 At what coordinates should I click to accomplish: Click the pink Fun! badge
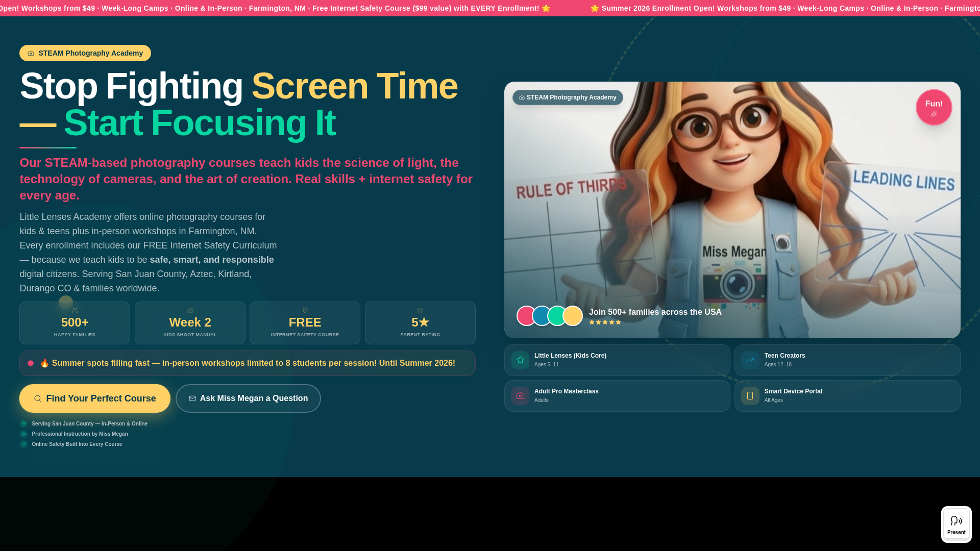click(x=934, y=108)
